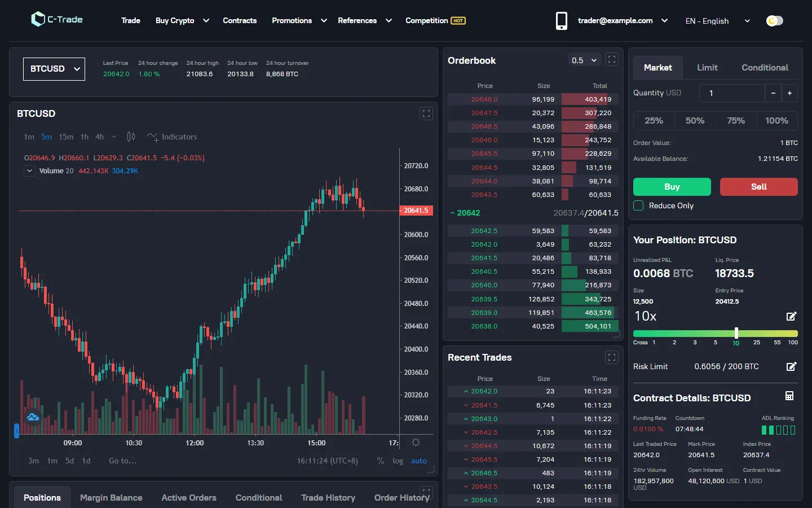Open the BTCUSD pair selector dropdown
The height and width of the screenshot is (508, 812).
tap(54, 69)
